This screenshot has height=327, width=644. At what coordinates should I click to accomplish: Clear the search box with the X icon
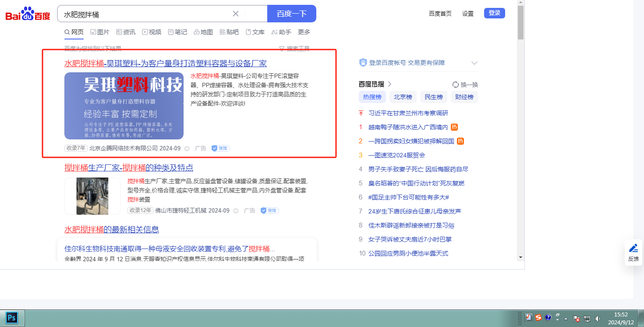(235, 14)
